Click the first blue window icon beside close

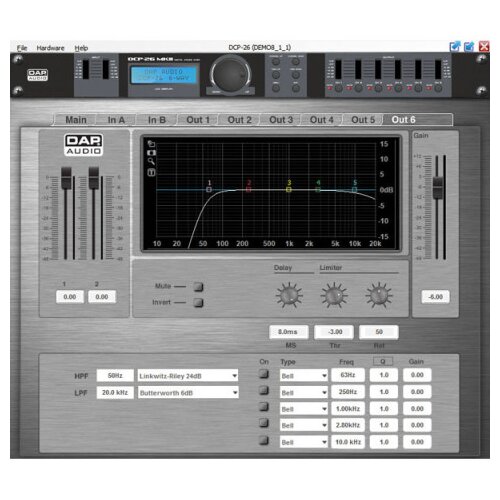[455, 47]
